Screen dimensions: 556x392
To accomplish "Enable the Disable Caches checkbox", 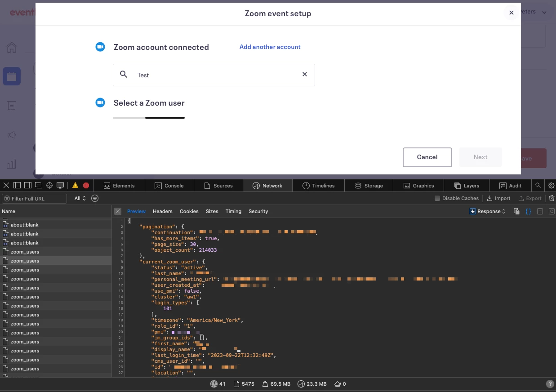I will (x=437, y=198).
